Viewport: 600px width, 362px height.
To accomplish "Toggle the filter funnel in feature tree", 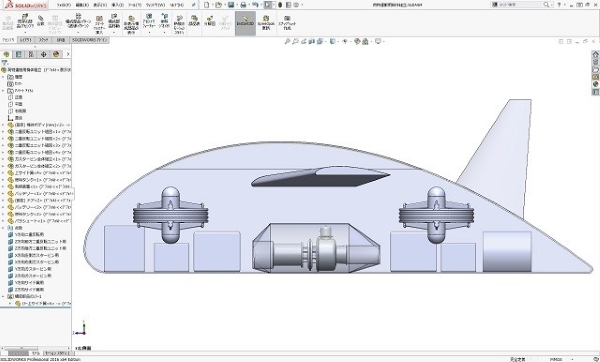I will [x=5, y=63].
